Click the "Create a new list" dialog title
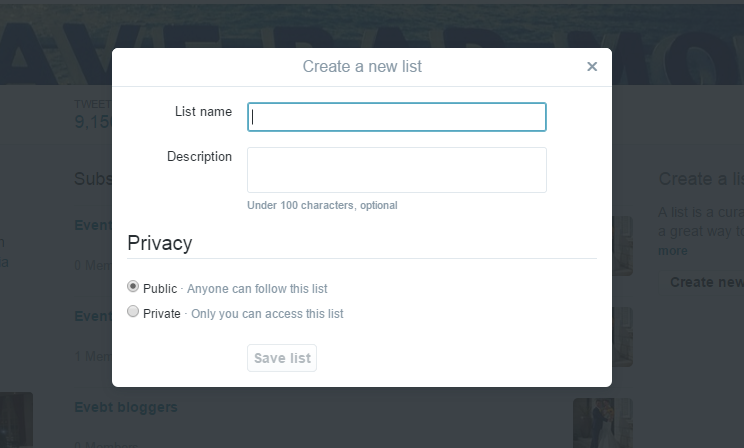The height and width of the screenshot is (448, 744). coord(362,67)
